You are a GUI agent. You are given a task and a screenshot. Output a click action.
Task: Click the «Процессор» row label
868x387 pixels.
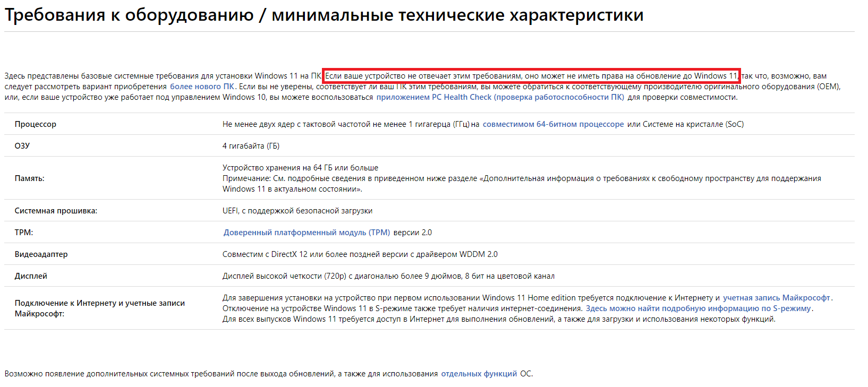pyautogui.click(x=36, y=124)
